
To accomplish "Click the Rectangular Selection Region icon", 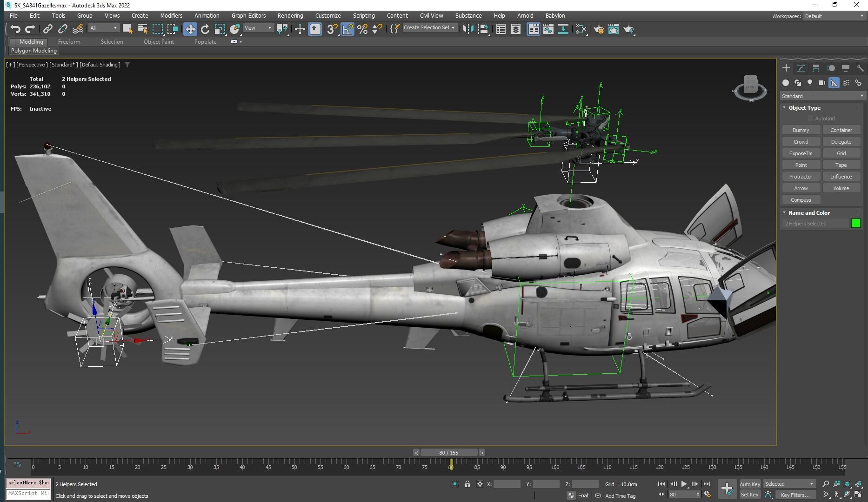I will coord(158,29).
